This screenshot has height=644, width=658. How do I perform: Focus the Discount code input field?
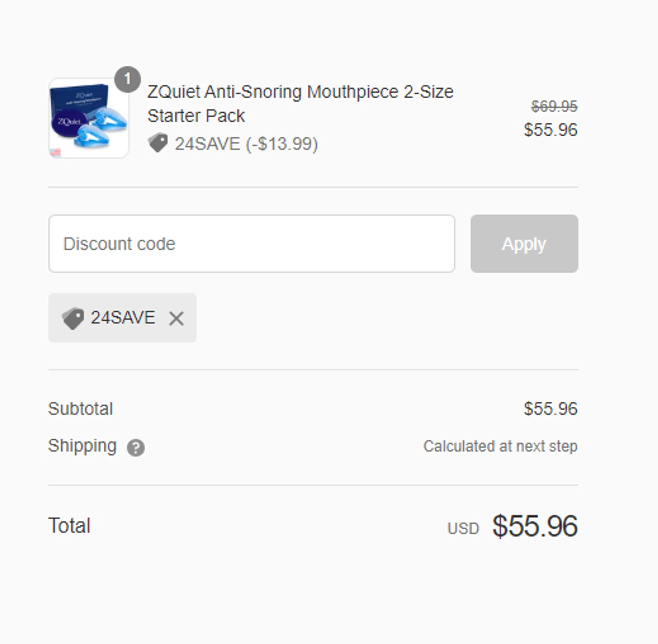point(251,243)
